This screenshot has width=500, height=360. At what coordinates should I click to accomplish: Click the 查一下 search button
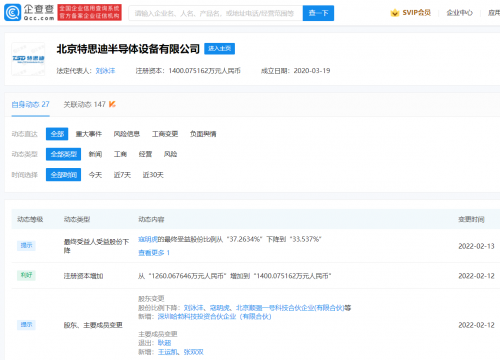[x=318, y=13]
